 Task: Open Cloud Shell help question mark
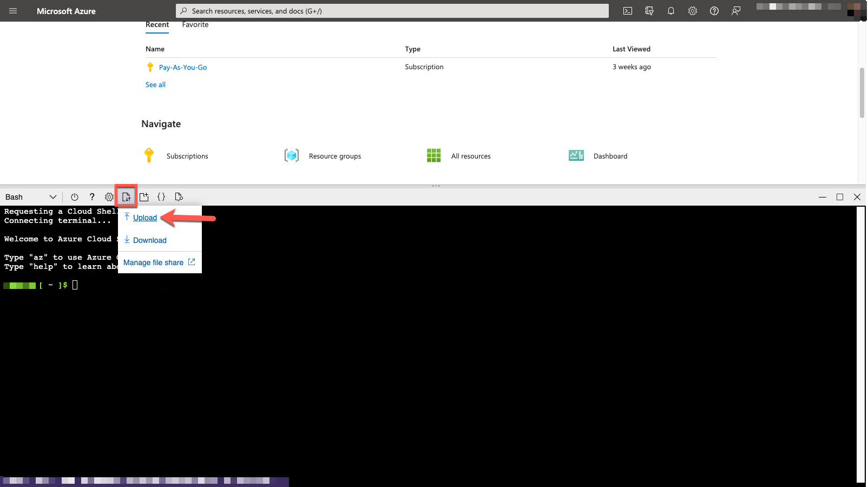click(92, 197)
